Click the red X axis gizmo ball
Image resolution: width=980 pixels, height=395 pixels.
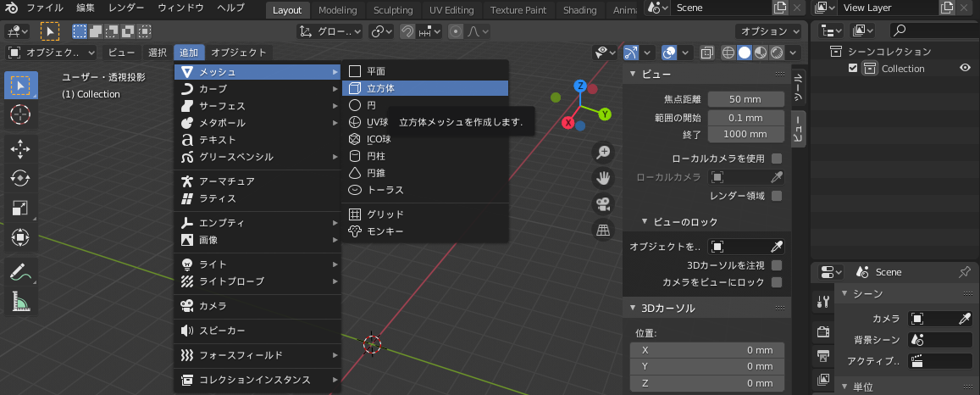(x=568, y=123)
